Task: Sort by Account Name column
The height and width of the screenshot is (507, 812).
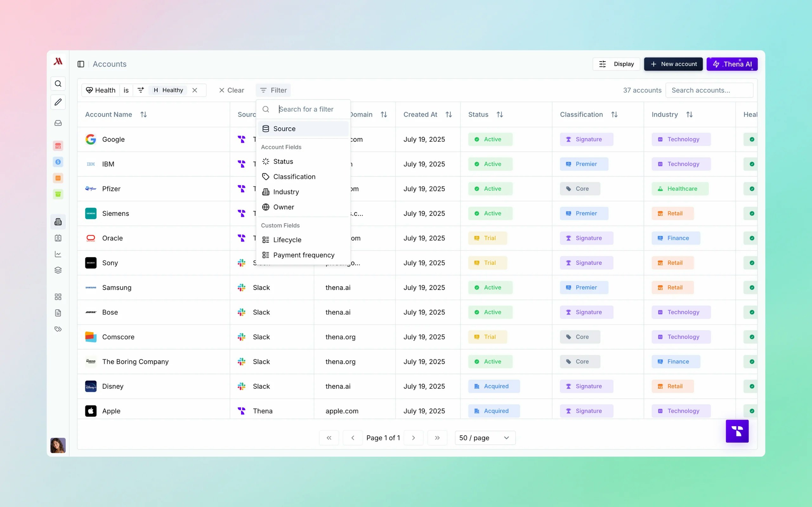Action: [144, 115]
